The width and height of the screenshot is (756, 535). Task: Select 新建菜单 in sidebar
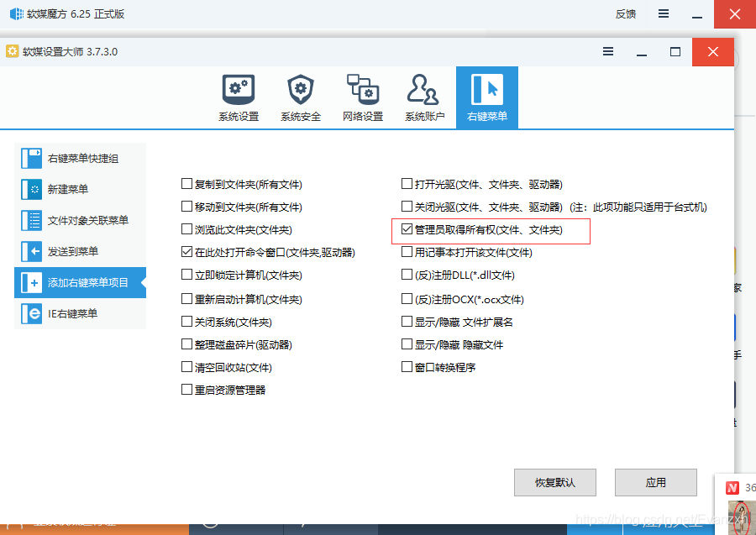80,190
